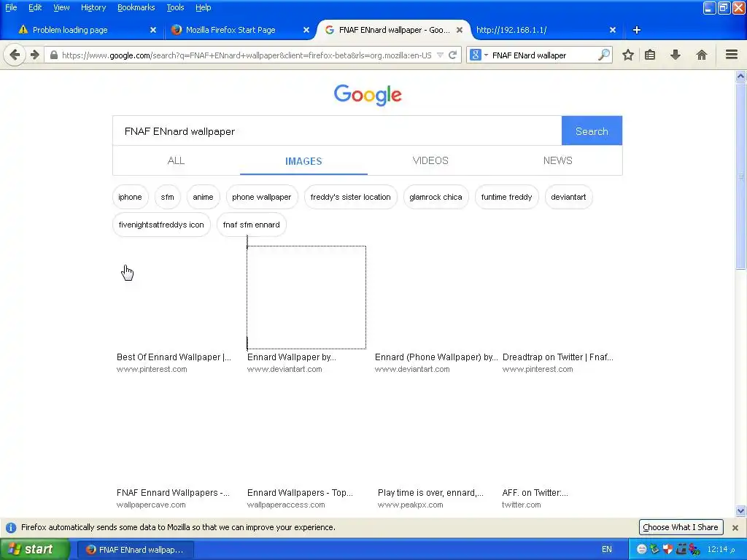The width and height of the screenshot is (747, 560).
Task: Open the Windows Start menu
Action: click(34, 549)
